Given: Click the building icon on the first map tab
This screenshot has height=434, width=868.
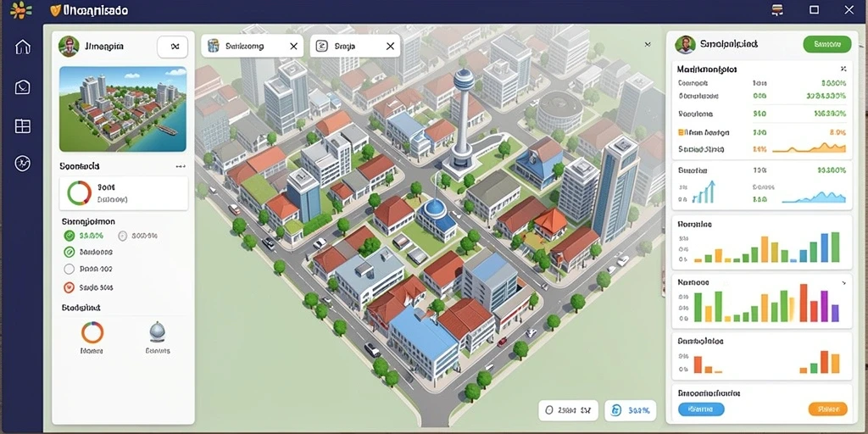Looking at the screenshot, I should [x=213, y=47].
